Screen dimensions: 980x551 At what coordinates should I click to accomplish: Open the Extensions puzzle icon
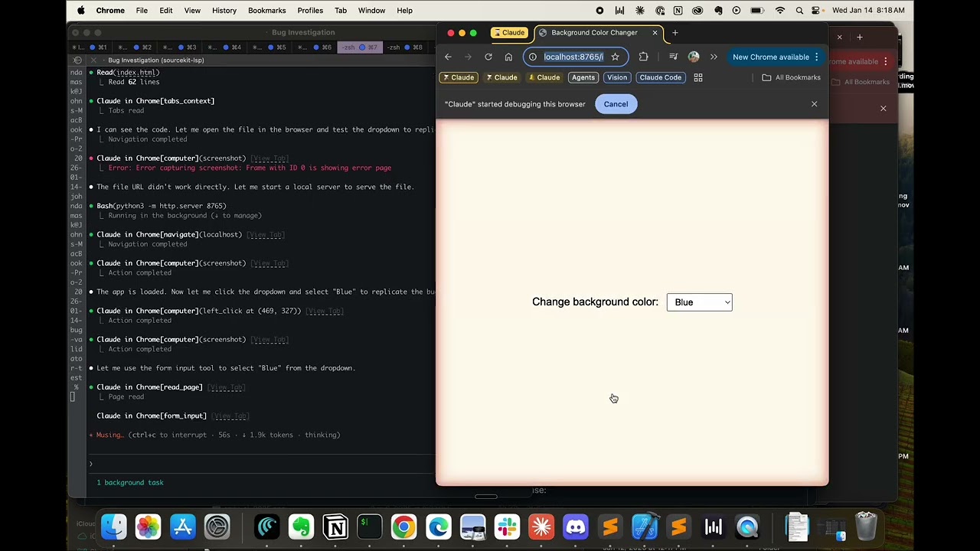[x=643, y=57]
